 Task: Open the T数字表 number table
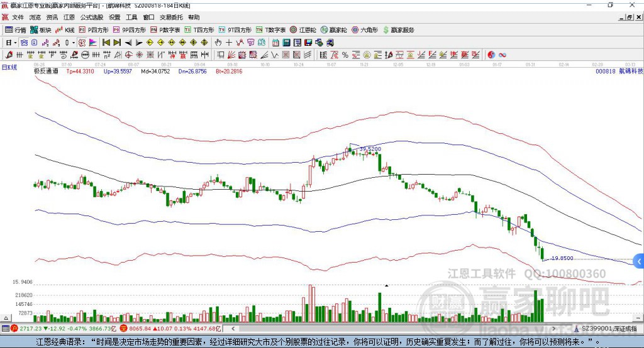(x=271, y=30)
